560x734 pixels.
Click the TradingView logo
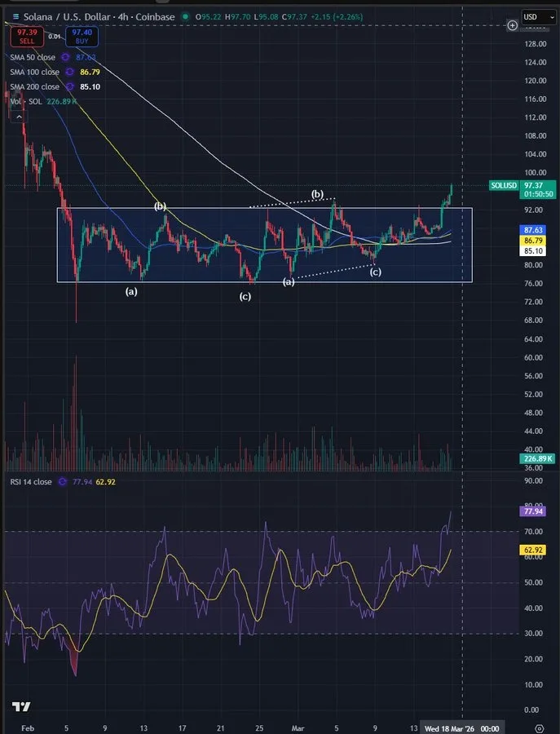tap(21, 706)
